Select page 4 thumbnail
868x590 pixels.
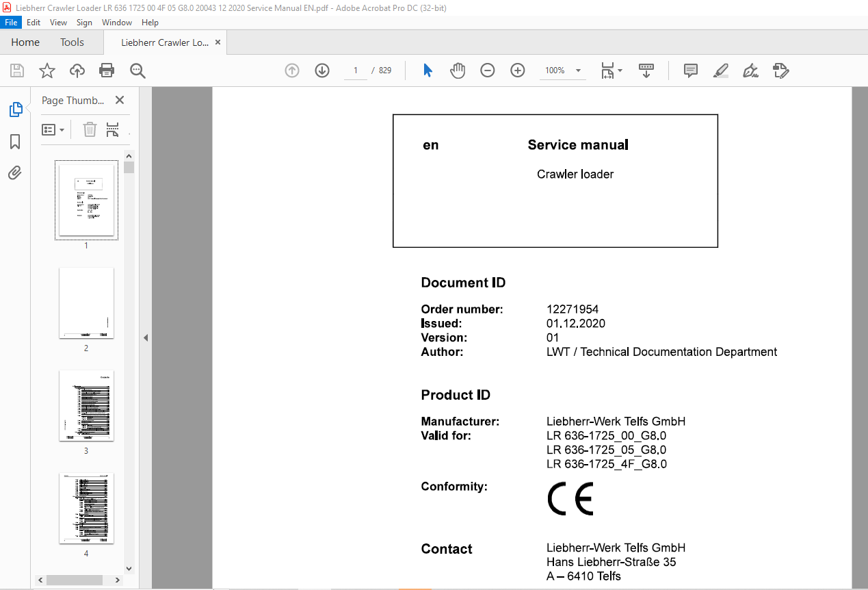tap(86, 508)
